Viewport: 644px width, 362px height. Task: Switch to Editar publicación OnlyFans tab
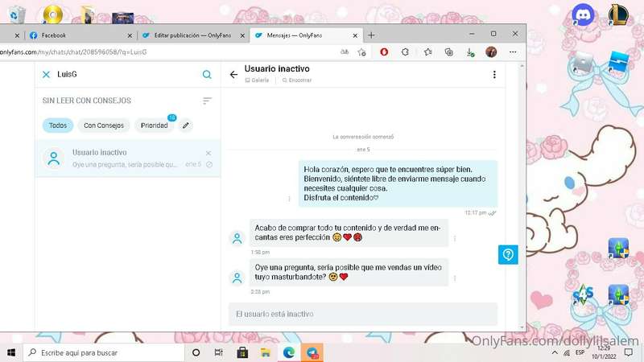[x=193, y=35]
